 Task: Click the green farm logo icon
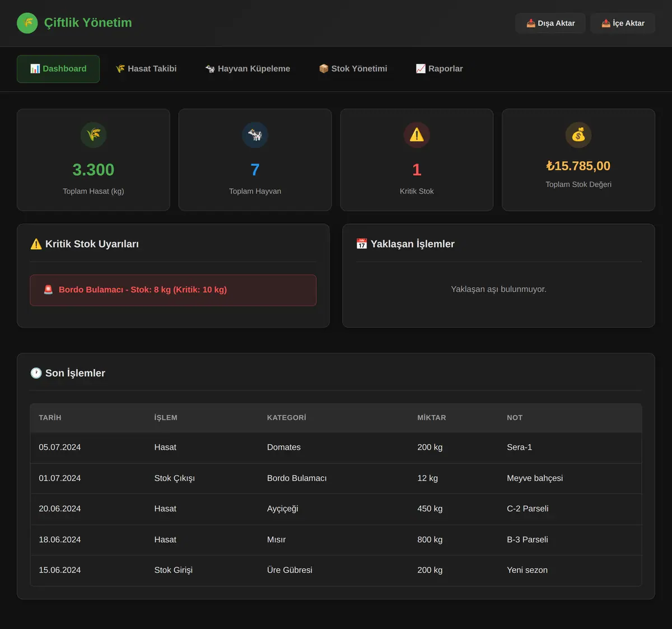(27, 23)
